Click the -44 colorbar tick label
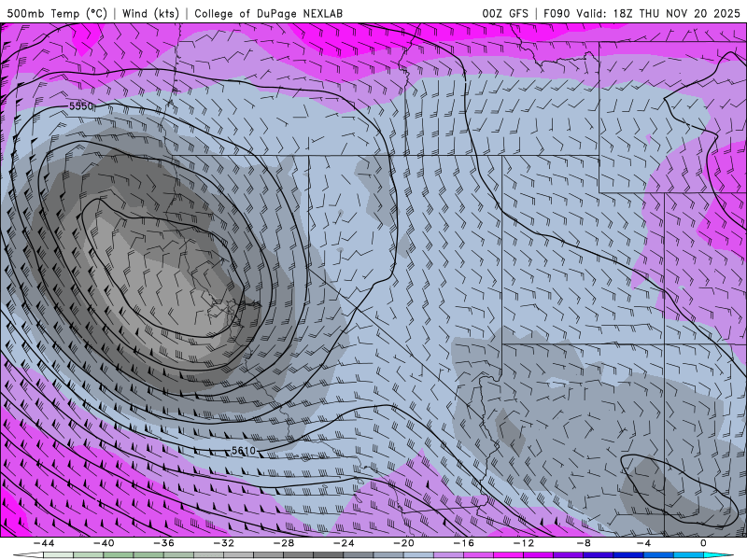 [x=44, y=543]
